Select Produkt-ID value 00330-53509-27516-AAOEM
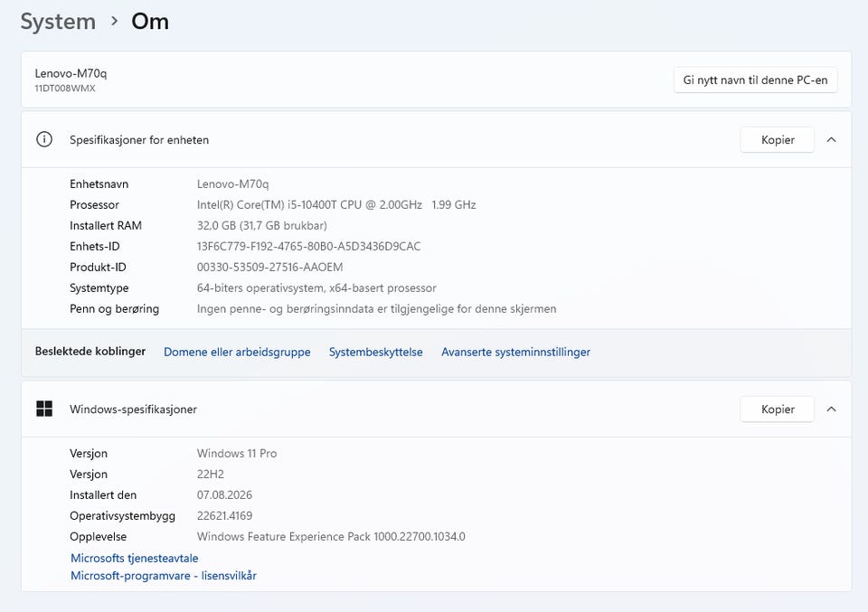 [x=269, y=268]
